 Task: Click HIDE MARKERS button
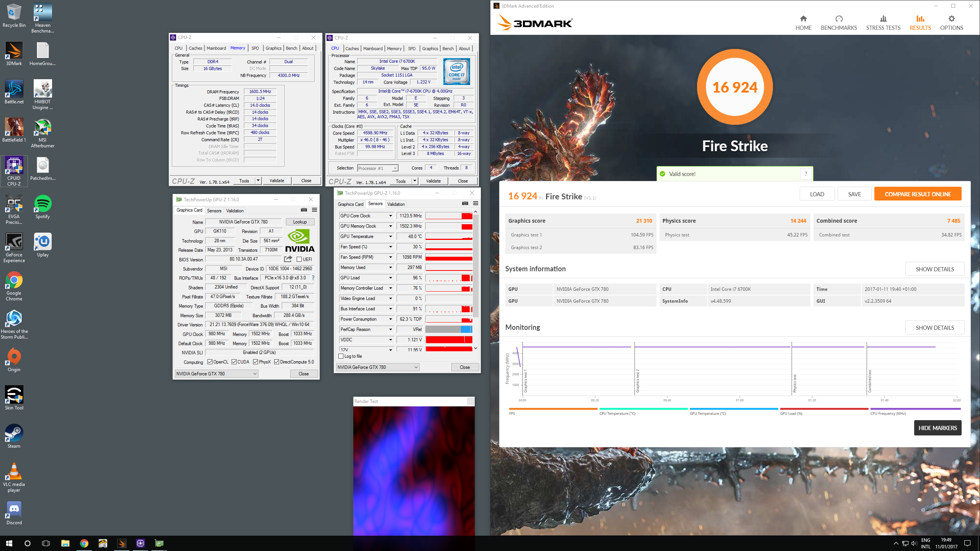(938, 428)
